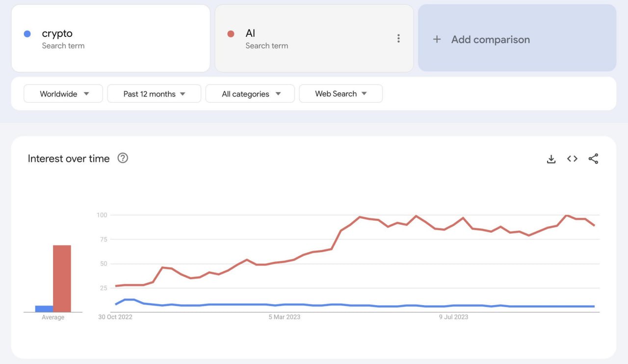Click the blue crypto average bar

pos(44,309)
